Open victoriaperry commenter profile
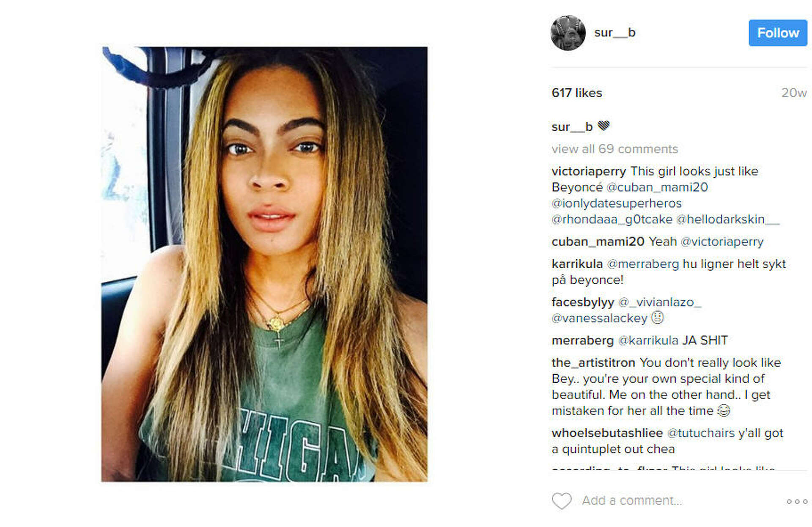 tap(589, 171)
